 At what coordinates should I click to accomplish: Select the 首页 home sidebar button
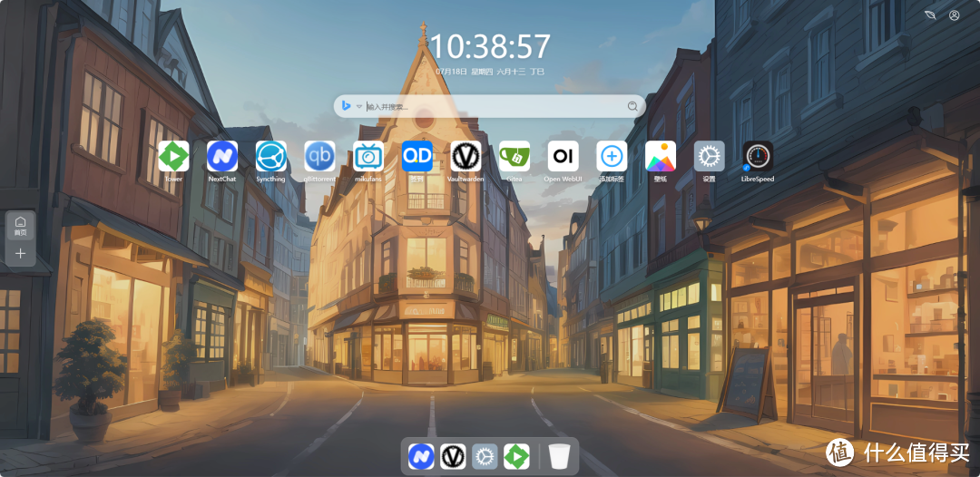[x=21, y=226]
